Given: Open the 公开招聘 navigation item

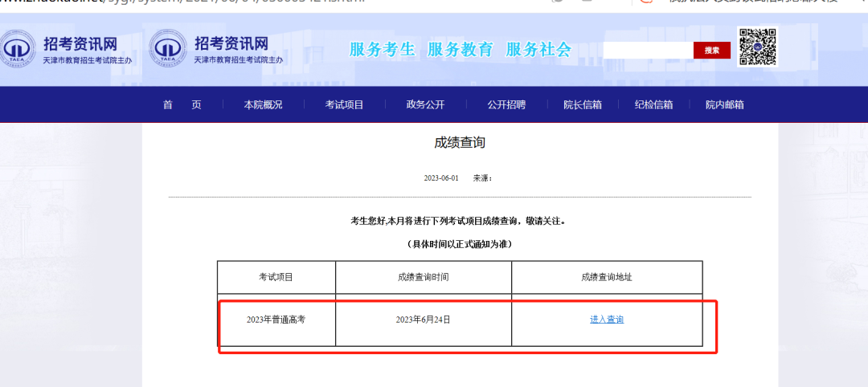Looking at the screenshot, I should coord(506,104).
